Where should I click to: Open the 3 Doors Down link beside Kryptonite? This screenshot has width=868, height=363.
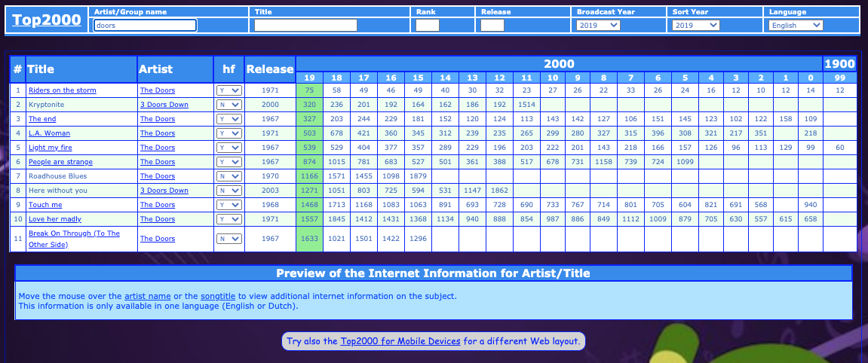(x=164, y=105)
